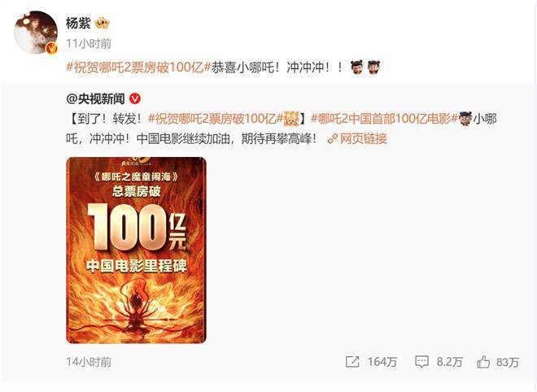Click the second Nezha emoji in the post
This screenshot has height=392, width=537.
tap(373, 68)
